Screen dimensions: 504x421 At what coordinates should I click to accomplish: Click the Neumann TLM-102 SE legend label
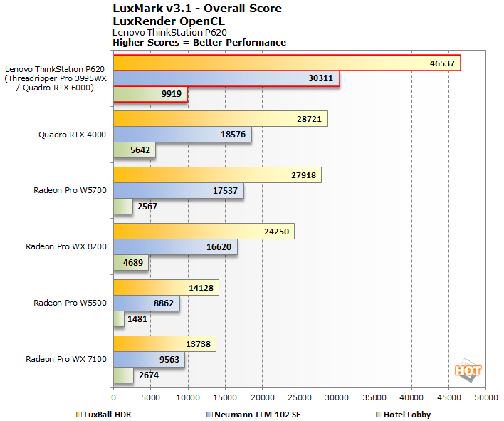click(x=258, y=415)
